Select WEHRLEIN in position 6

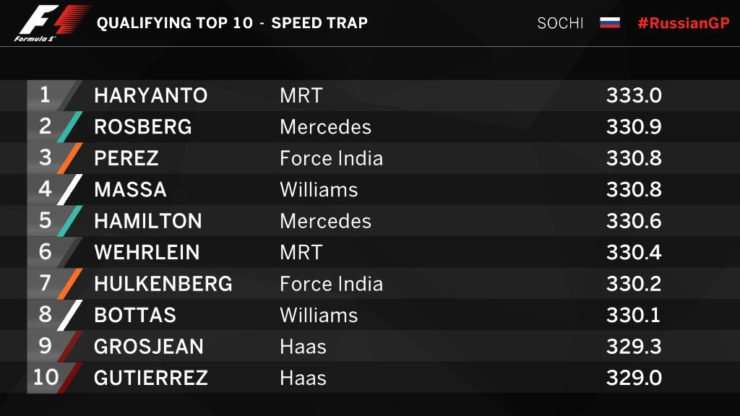point(147,252)
